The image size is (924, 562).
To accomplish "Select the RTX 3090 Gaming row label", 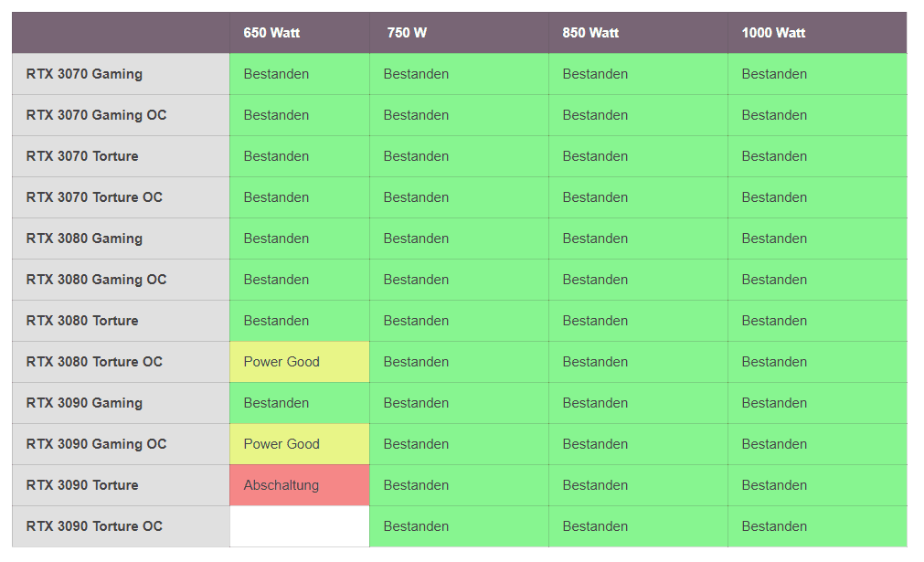I will (84, 403).
